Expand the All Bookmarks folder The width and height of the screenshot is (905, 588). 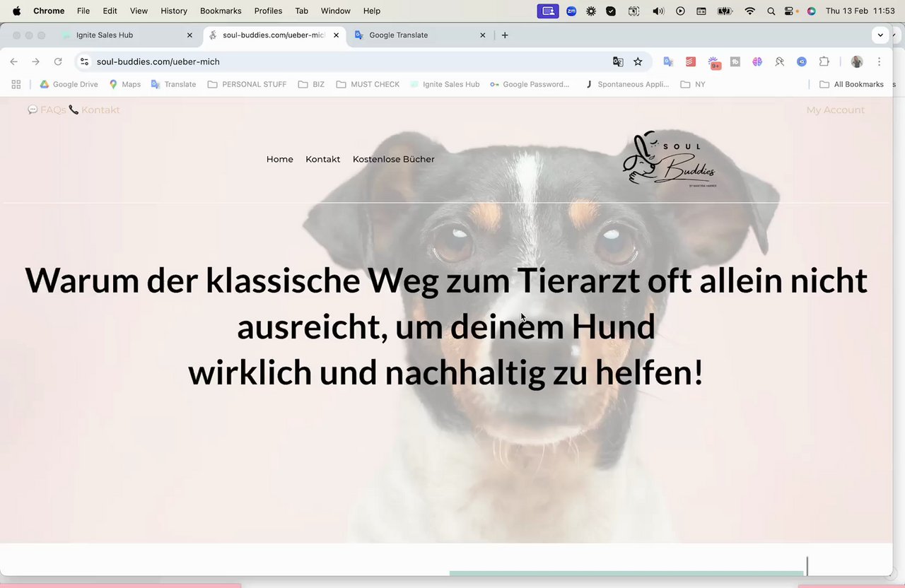pos(852,84)
